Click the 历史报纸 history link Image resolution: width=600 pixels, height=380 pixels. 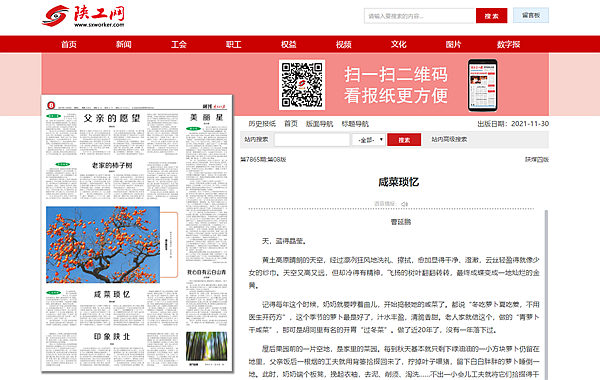(x=262, y=124)
